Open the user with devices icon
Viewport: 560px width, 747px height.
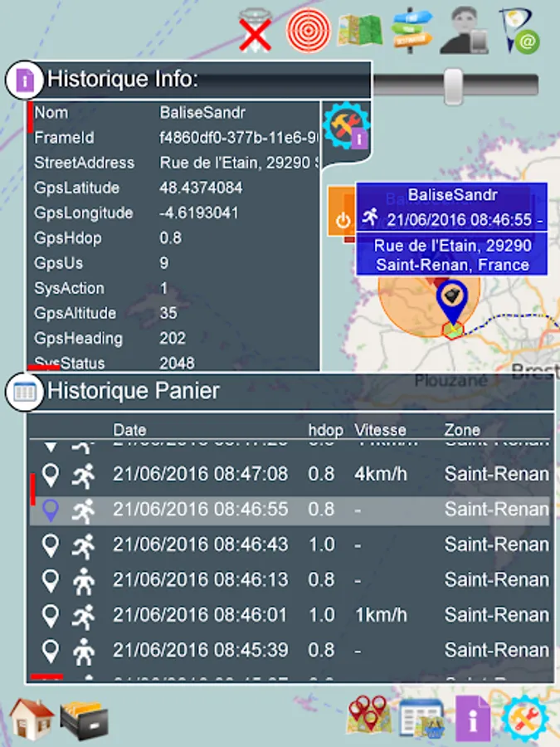[x=465, y=30]
